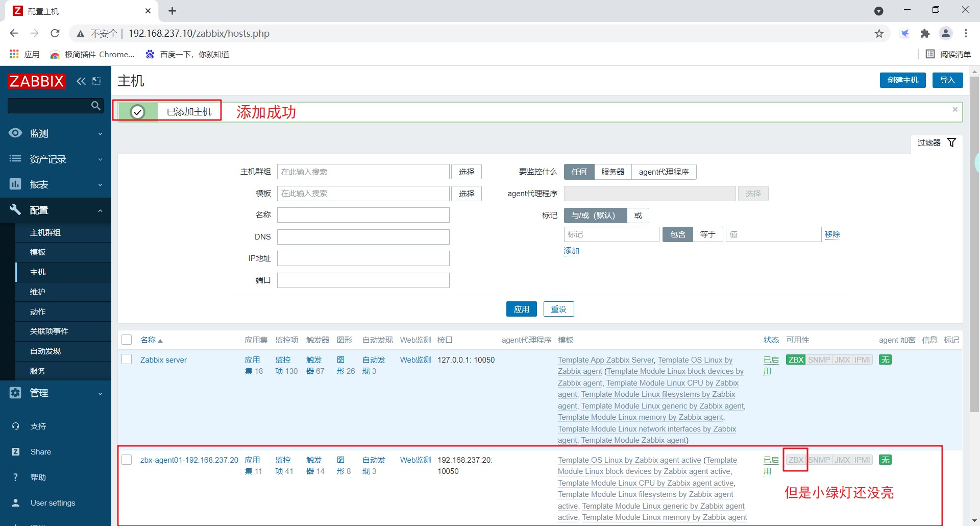Open 自动发现 submenu
This screenshot has width=980, height=526.
click(x=63, y=351)
